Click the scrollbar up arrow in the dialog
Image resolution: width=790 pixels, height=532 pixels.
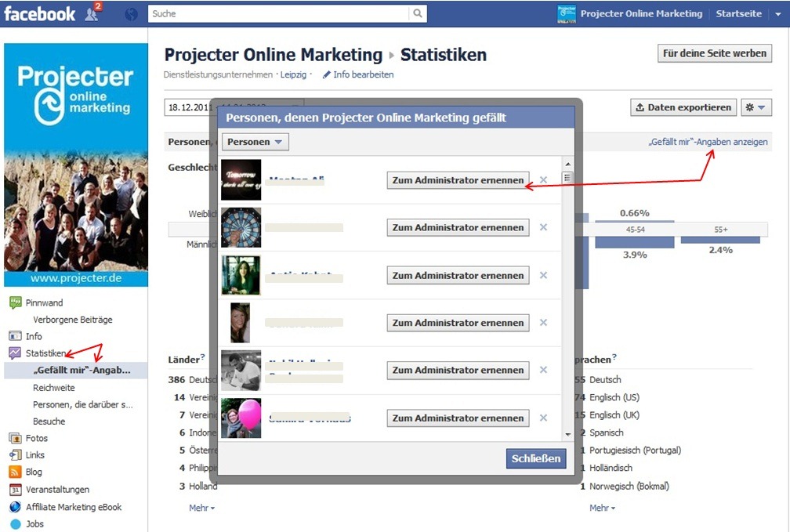coord(567,165)
